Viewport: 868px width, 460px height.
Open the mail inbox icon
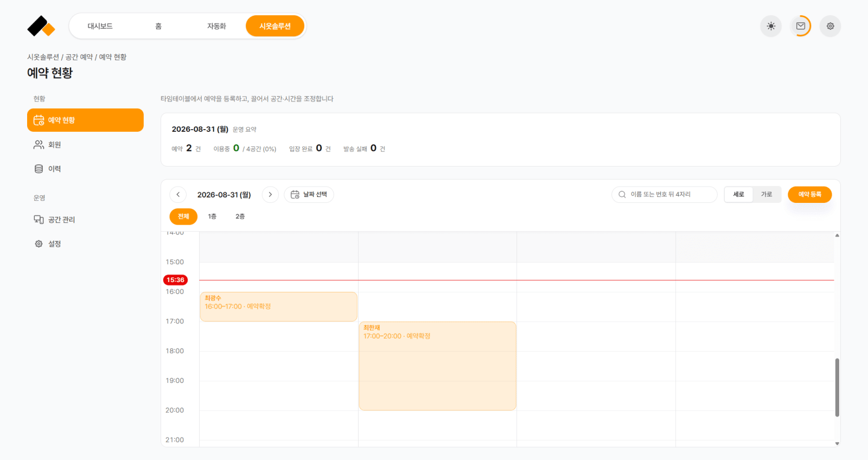click(801, 26)
